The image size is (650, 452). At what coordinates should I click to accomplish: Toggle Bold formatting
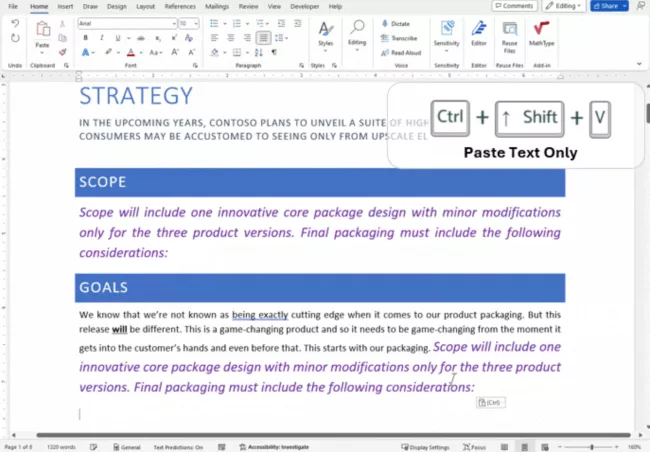[85, 38]
